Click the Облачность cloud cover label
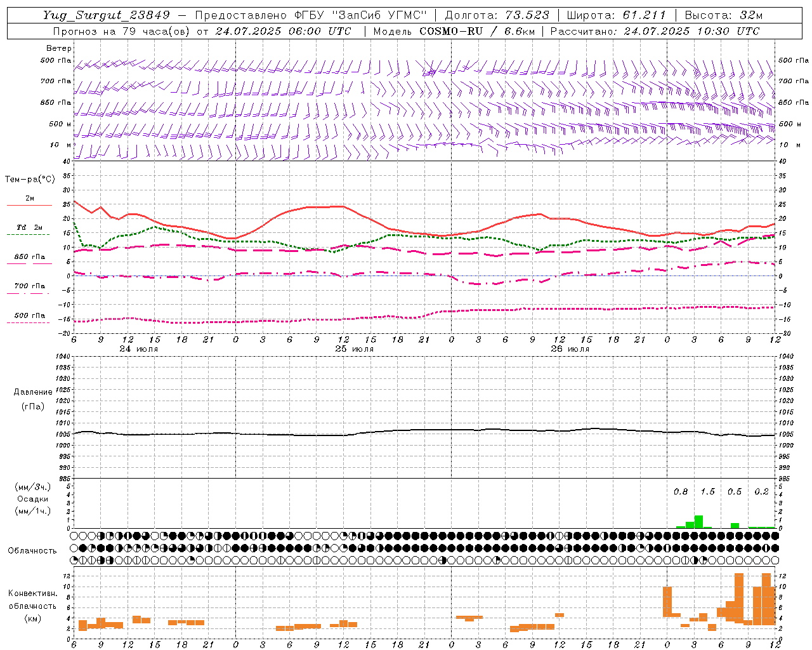The height and width of the screenshot is (650, 812). coord(32,550)
